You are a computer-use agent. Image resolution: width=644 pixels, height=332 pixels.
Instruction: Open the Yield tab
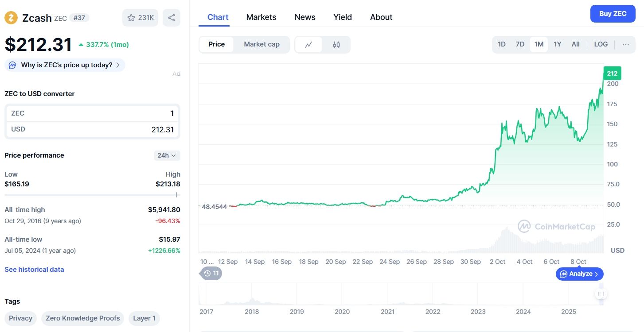(343, 17)
